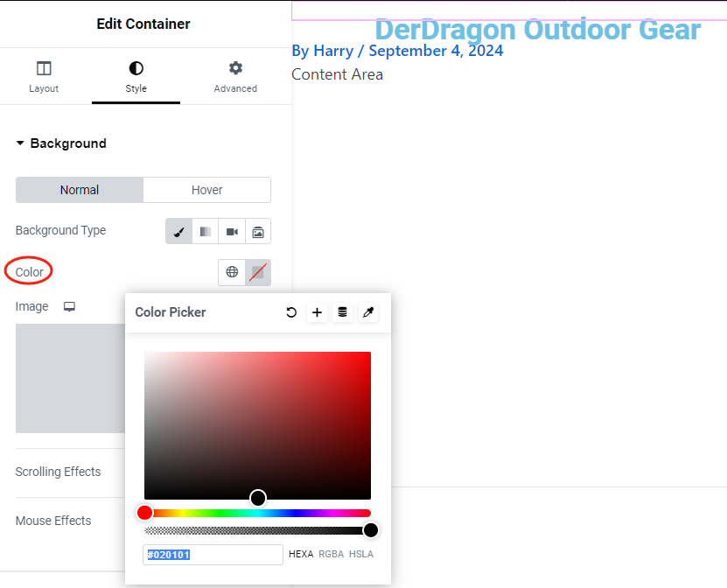Reset color with the undo arrow icon
This screenshot has height=588, width=727.
pyautogui.click(x=291, y=312)
